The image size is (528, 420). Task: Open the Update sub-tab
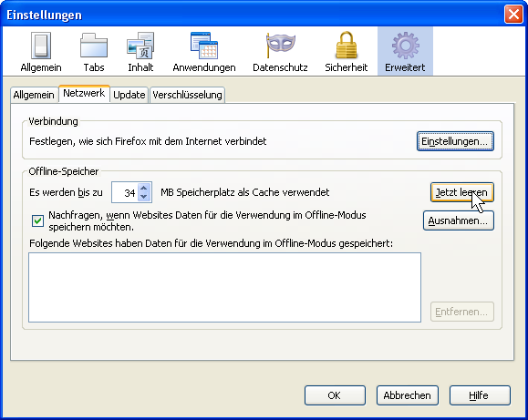[x=129, y=95]
